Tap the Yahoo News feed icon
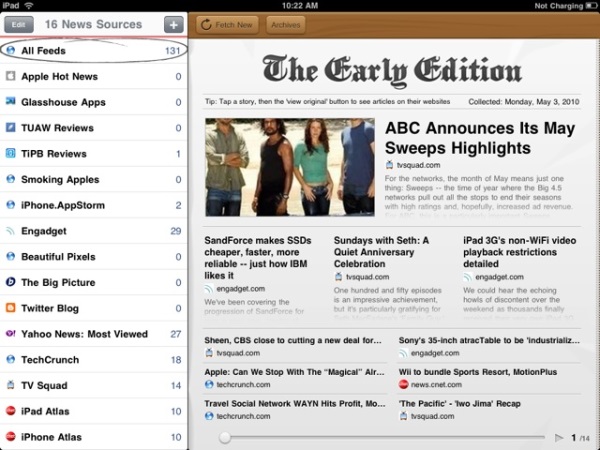The height and width of the screenshot is (450, 600). pyautogui.click(x=10, y=334)
